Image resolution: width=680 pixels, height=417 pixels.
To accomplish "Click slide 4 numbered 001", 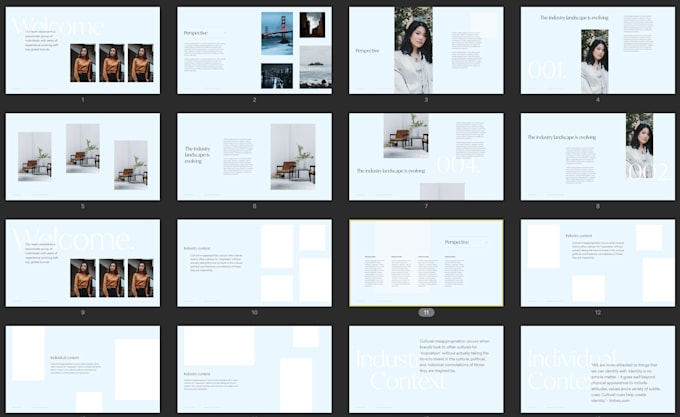I will click(598, 51).
